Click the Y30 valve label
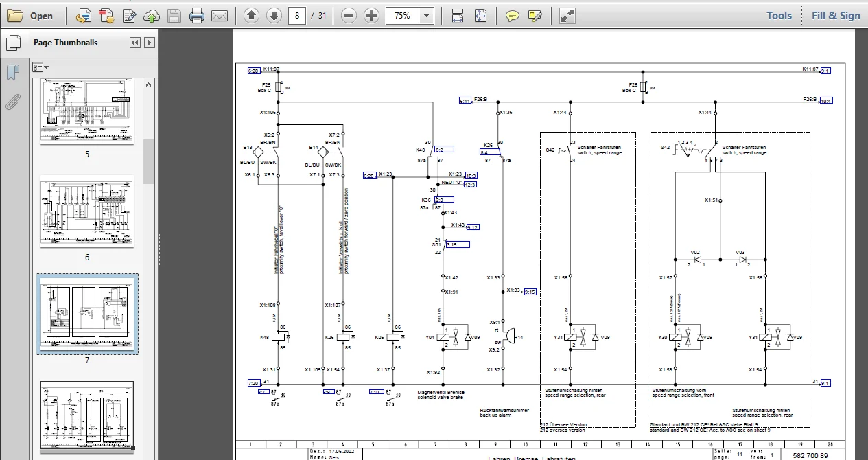868x460 pixels. tap(662, 337)
